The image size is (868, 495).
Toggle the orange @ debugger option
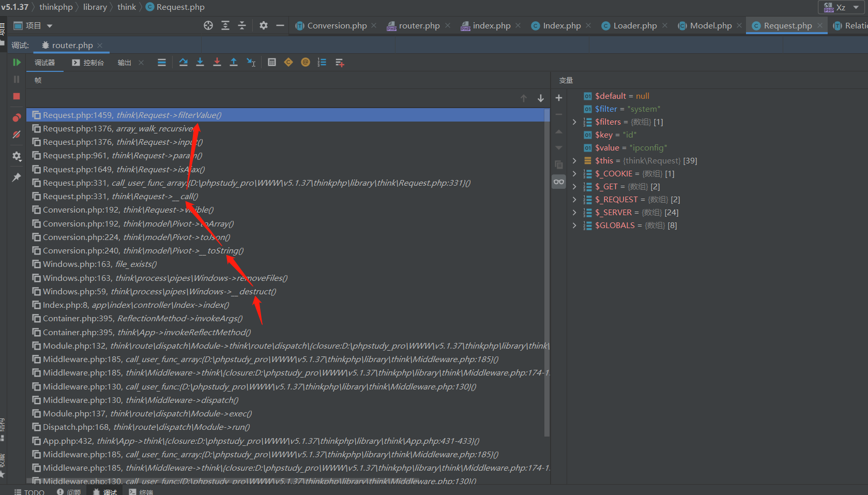click(306, 63)
